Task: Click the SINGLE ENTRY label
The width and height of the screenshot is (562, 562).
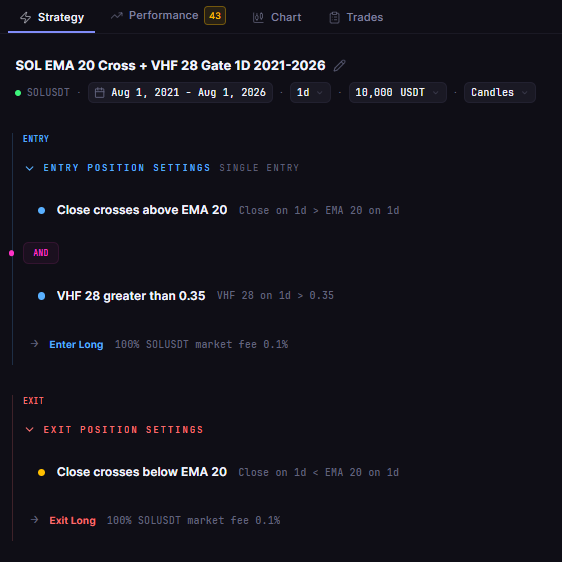Action: point(259,168)
